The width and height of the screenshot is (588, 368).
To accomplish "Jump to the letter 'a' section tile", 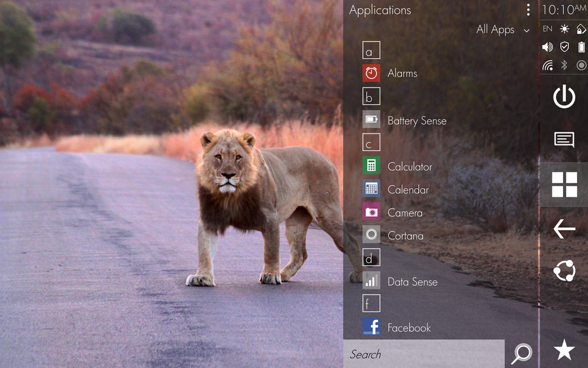I will (372, 51).
